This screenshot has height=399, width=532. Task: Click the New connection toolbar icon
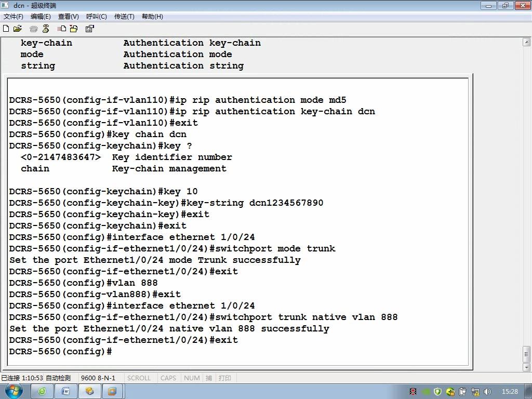pos(6,29)
